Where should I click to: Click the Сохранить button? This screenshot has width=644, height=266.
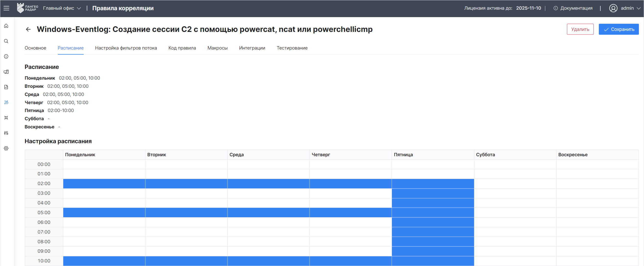tap(618, 29)
